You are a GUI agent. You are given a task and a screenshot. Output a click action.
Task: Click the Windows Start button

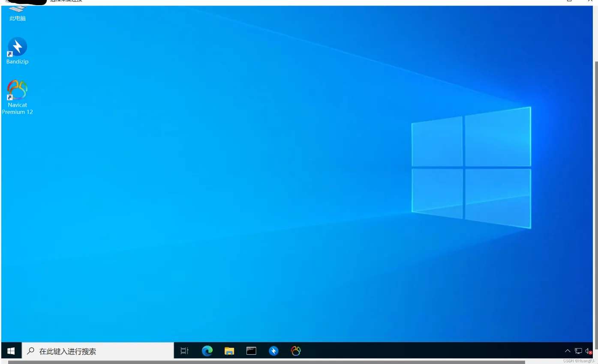(11, 351)
